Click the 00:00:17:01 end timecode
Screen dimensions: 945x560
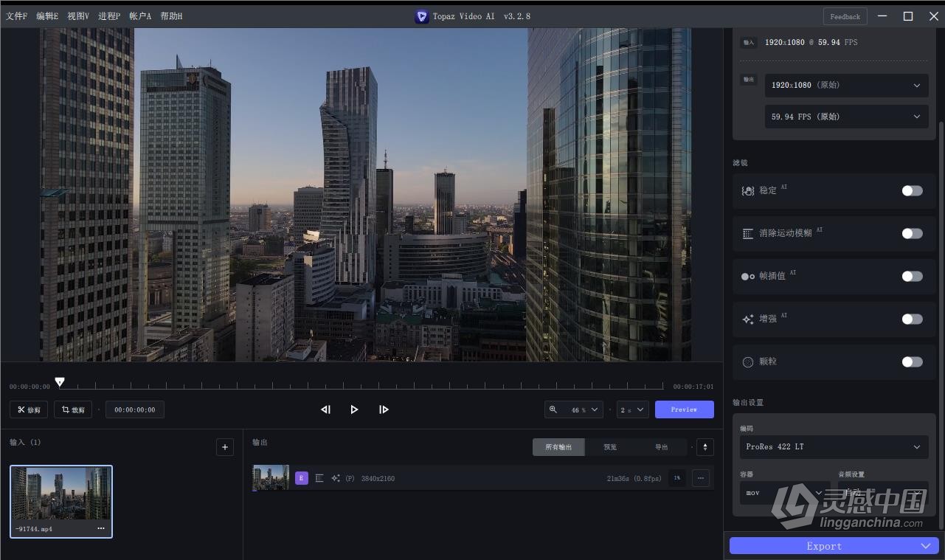coord(693,387)
